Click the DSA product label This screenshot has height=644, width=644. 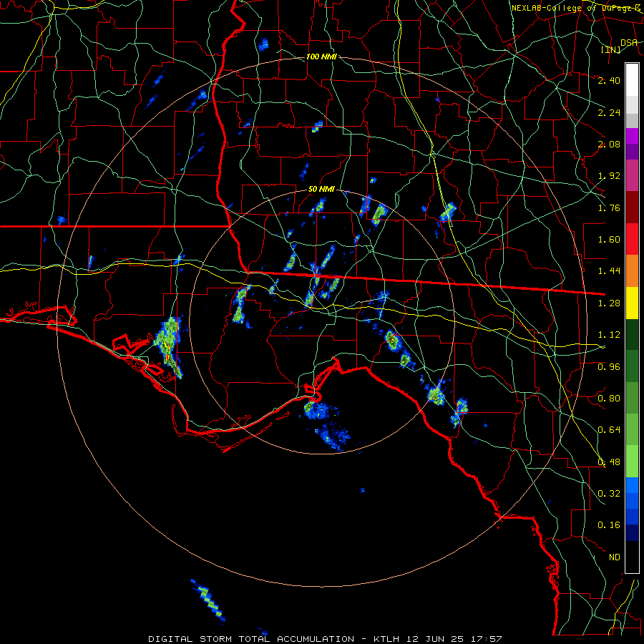point(629,43)
